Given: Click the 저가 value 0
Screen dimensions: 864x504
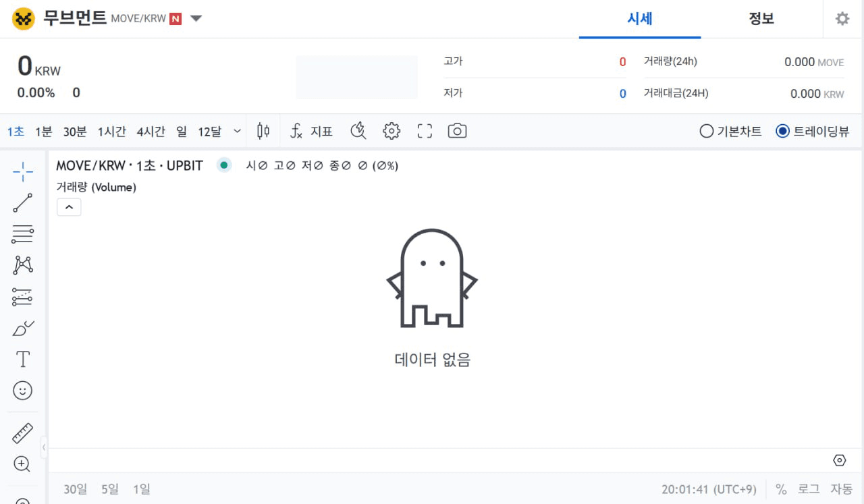Looking at the screenshot, I should coord(623,94).
